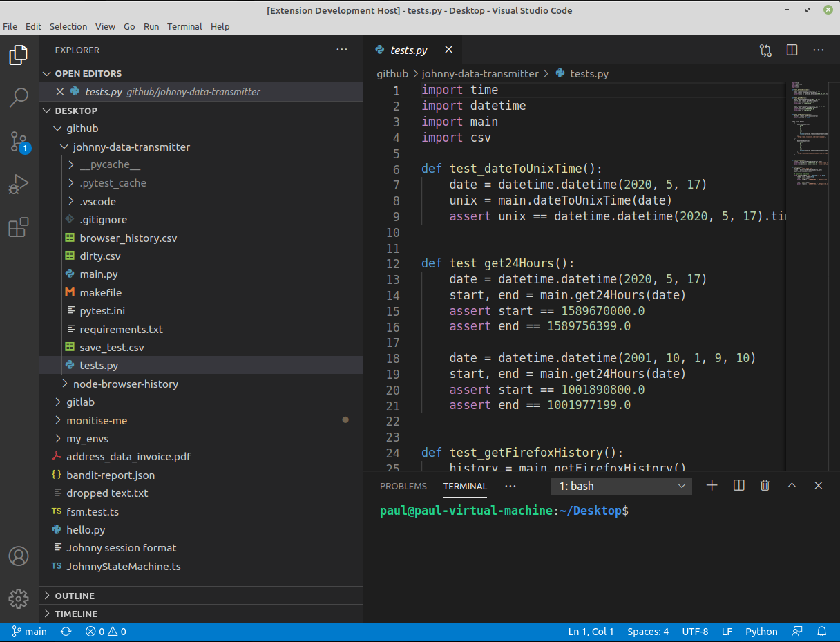Split the editor using the toolbar icon

pos(791,50)
